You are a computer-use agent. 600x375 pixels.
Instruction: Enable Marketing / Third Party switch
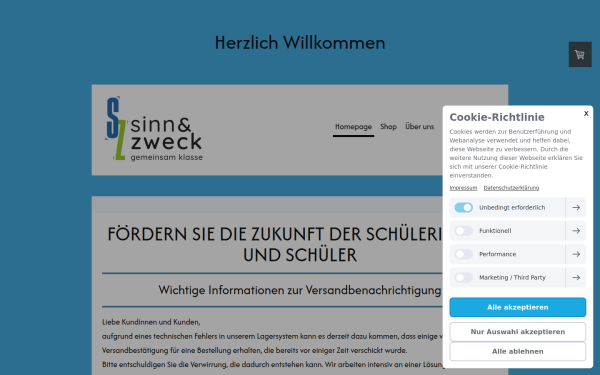point(463,277)
